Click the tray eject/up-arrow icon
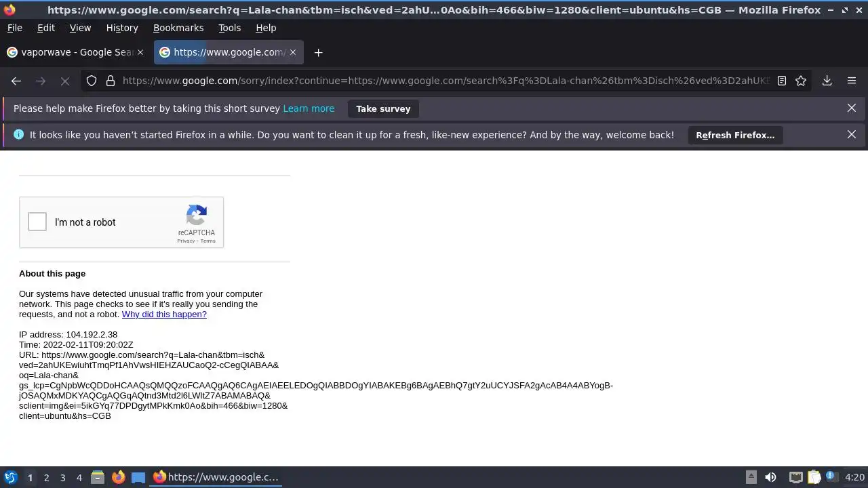 tap(751, 477)
